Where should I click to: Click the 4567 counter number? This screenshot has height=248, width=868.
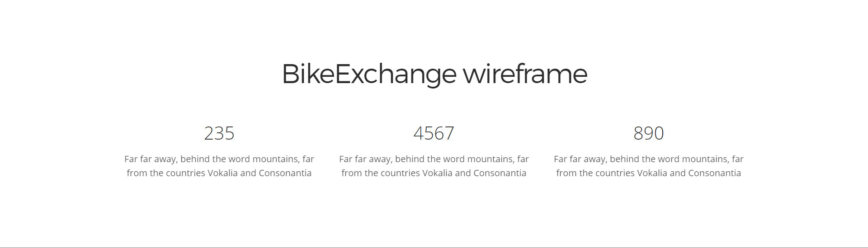tap(434, 133)
